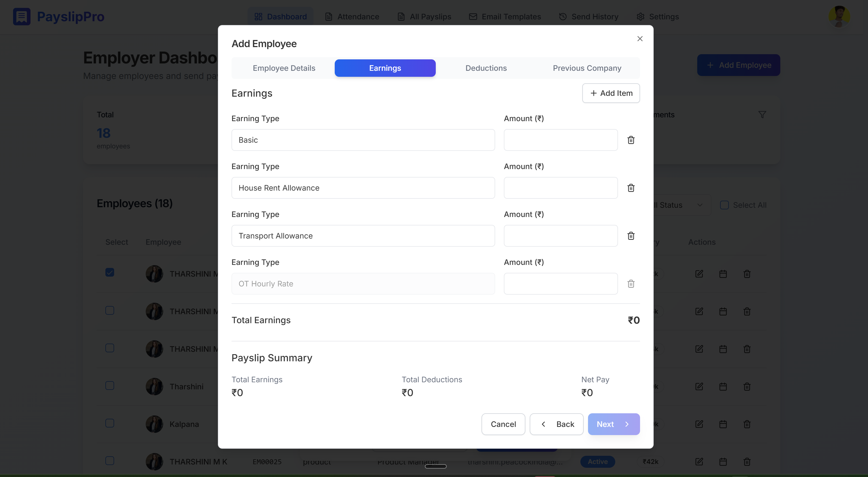Check the Kalpana row checkbox
Viewport: 868px width, 477px height.
(109, 423)
